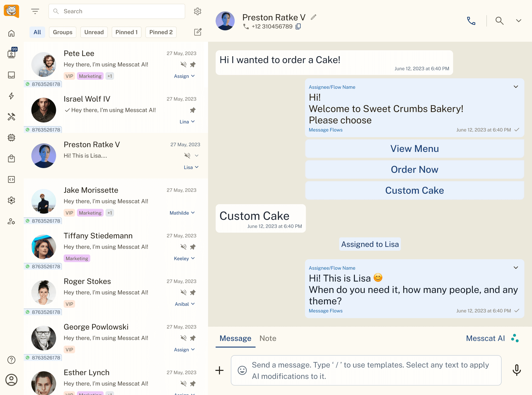Open the AI chip sidebar icon

[11, 138]
